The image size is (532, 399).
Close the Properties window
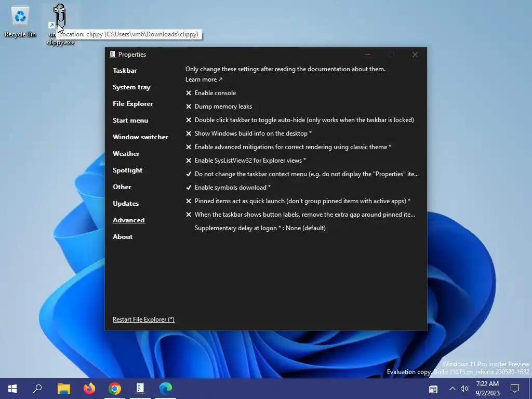coord(415,55)
